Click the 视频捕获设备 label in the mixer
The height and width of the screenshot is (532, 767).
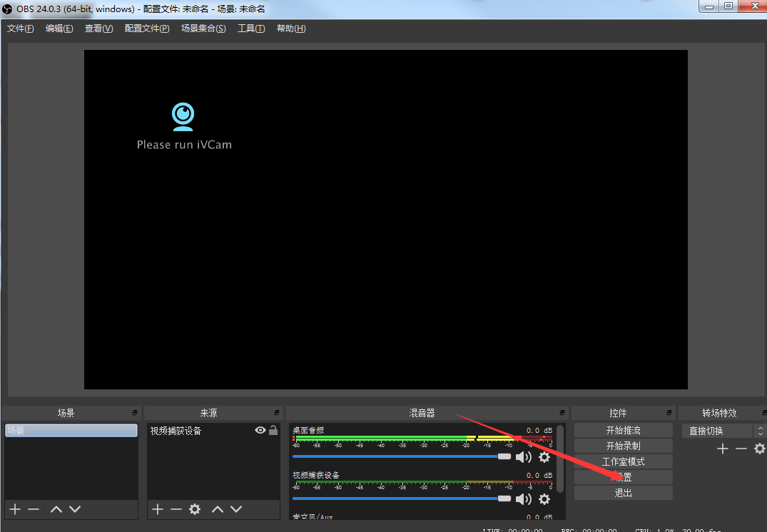316,475
